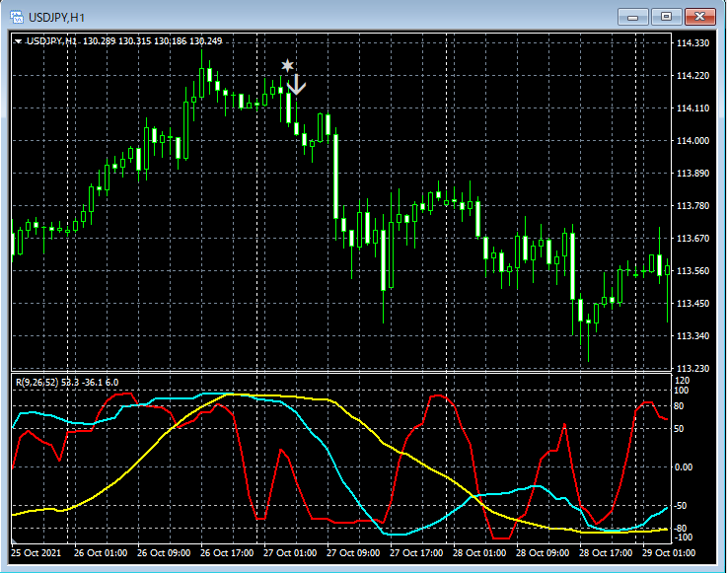728x573 pixels.
Task: Maximize the USDJPY,H1 chart window
Action: click(666, 17)
